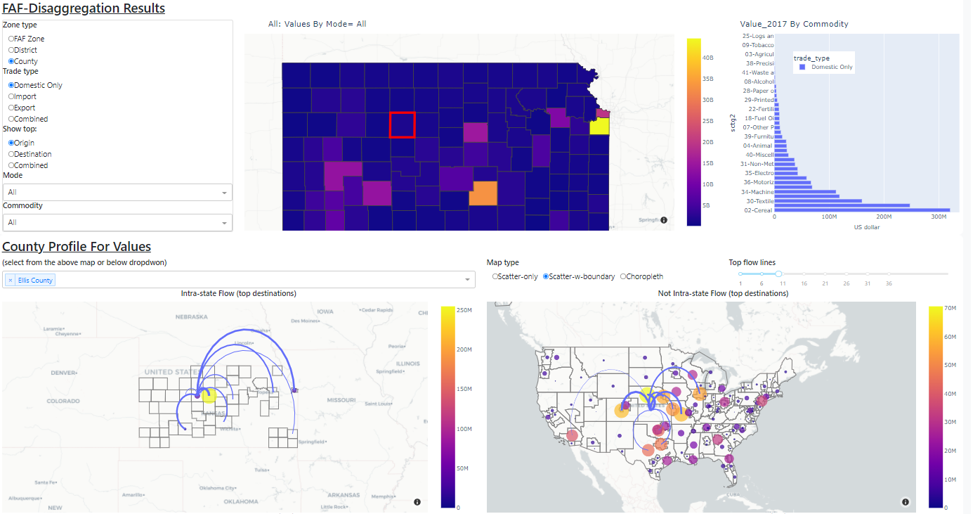Click the not intra-state flow color scale
Viewport: 980px width, 514px height.
[x=935, y=406]
